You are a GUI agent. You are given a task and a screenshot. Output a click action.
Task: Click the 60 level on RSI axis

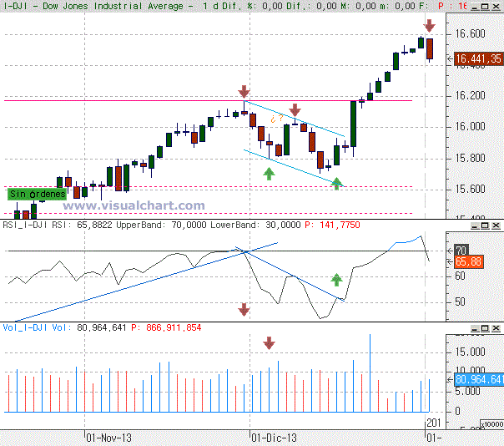(460, 276)
